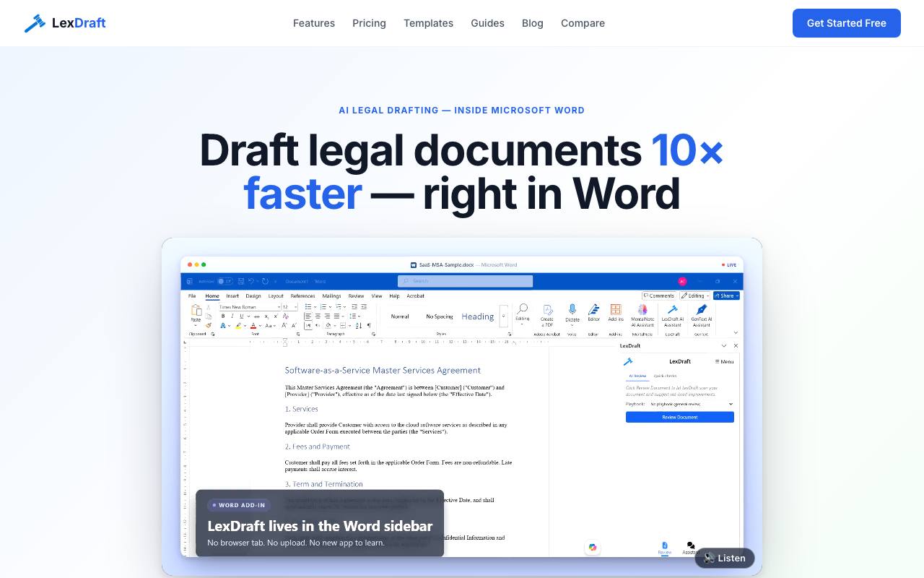
Task: Click the LexDraft logo in header
Action: point(65,23)
